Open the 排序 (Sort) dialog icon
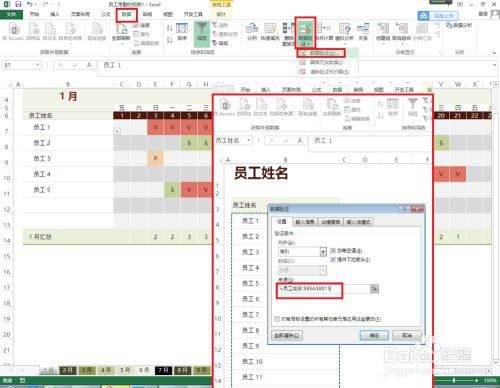The height and width of the screenshot is (388, 500). pyautogui.click(x=182, y=32)
